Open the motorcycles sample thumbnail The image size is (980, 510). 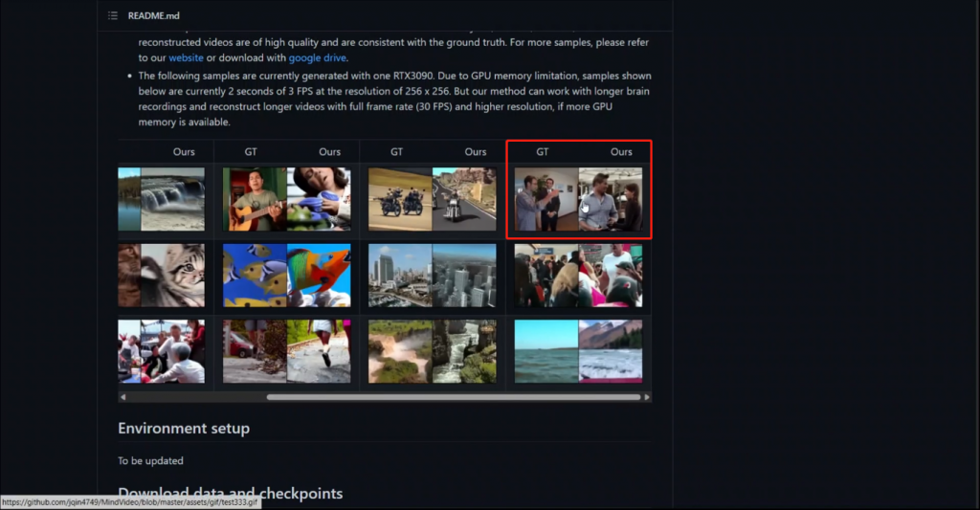click(433, 199)
